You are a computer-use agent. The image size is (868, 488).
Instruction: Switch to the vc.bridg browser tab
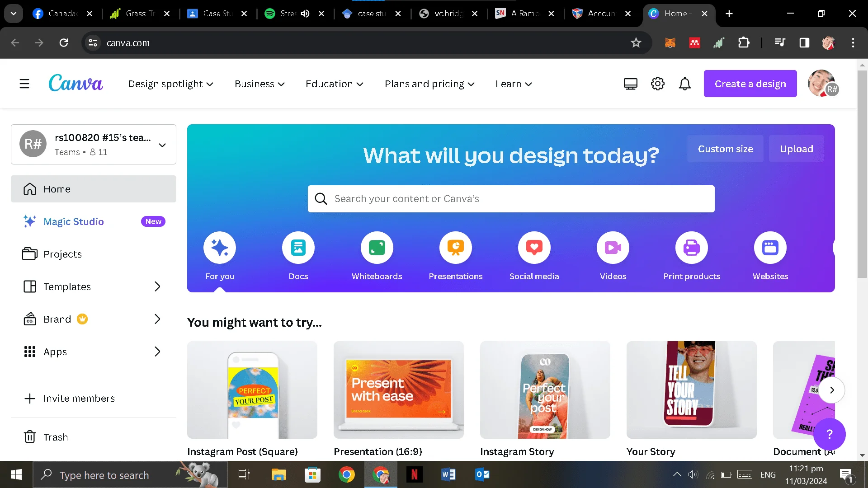[448, 14]
